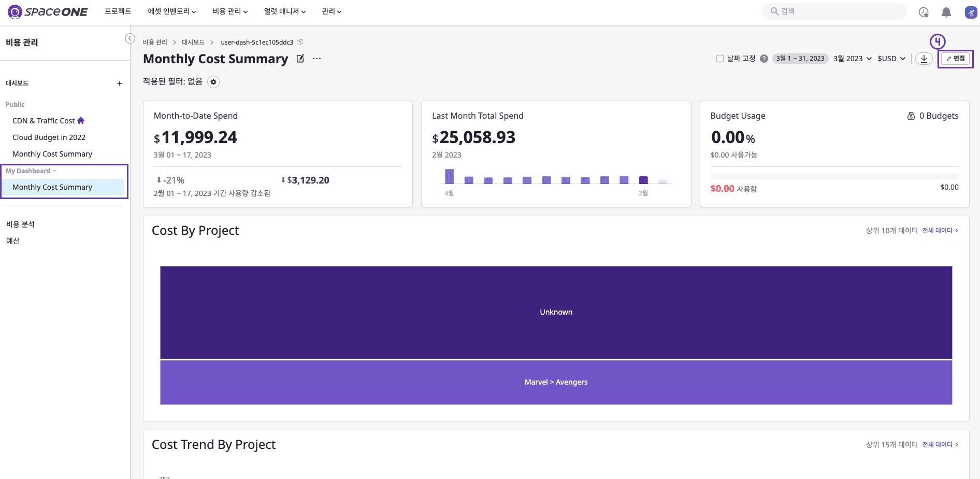
Task: Click the $11,999.24 month-to-date amount
Action: coord(195,137)
